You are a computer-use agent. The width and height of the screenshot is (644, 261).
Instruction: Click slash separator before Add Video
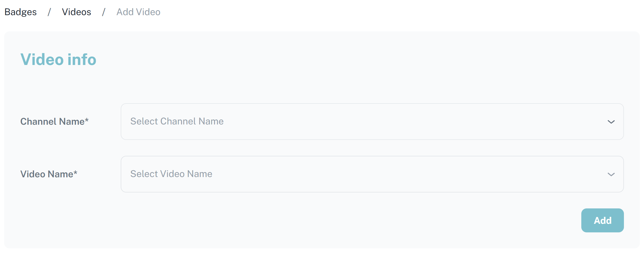tap(104, 12)
